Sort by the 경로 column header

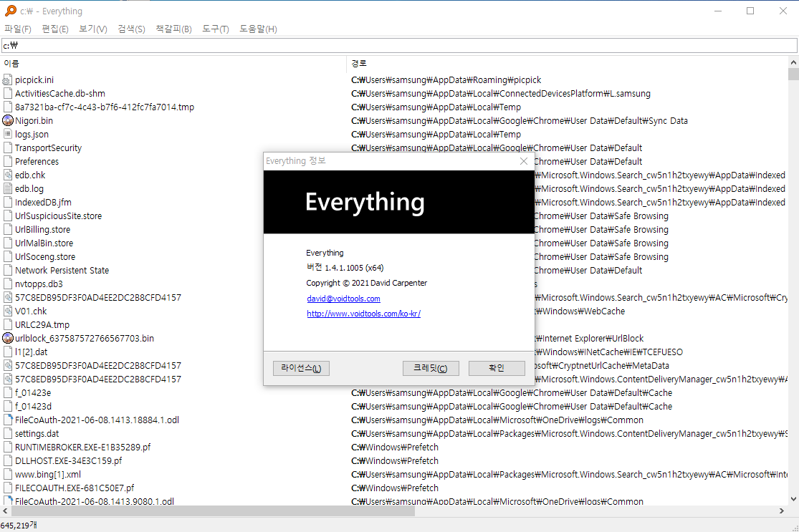pyautogui.click(x=567, y=64)
